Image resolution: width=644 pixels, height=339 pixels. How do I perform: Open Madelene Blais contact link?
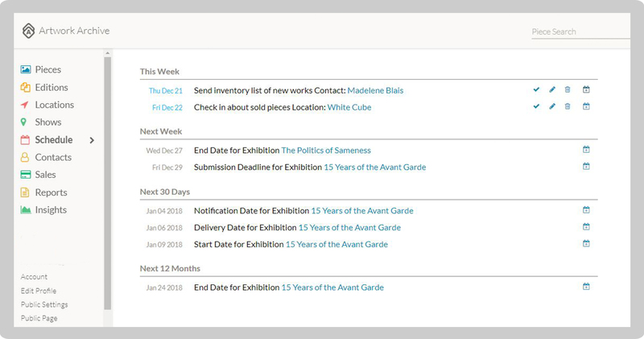coord(375,90)
